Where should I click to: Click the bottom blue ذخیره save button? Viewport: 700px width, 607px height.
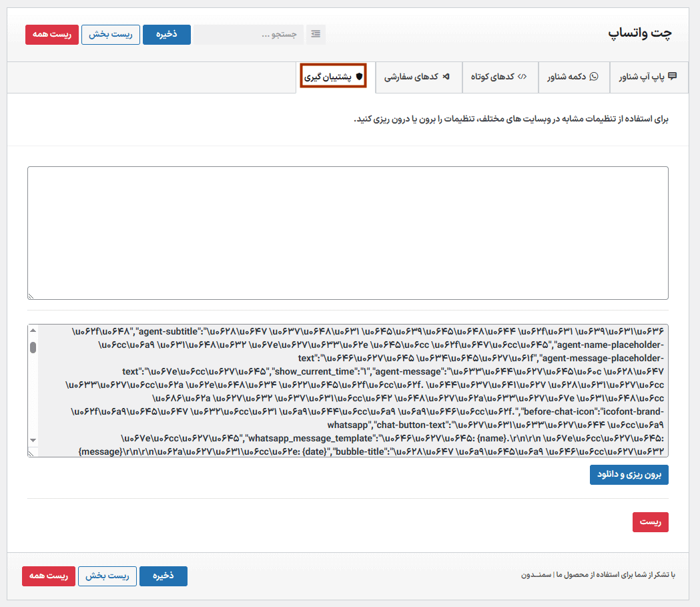(x=163, y=576)
